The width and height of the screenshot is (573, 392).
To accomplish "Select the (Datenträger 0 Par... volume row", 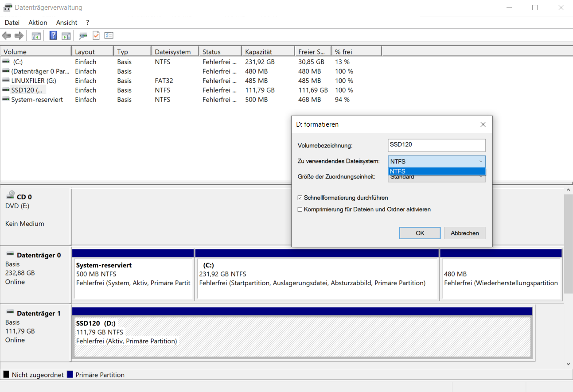I will coord(191,71).
